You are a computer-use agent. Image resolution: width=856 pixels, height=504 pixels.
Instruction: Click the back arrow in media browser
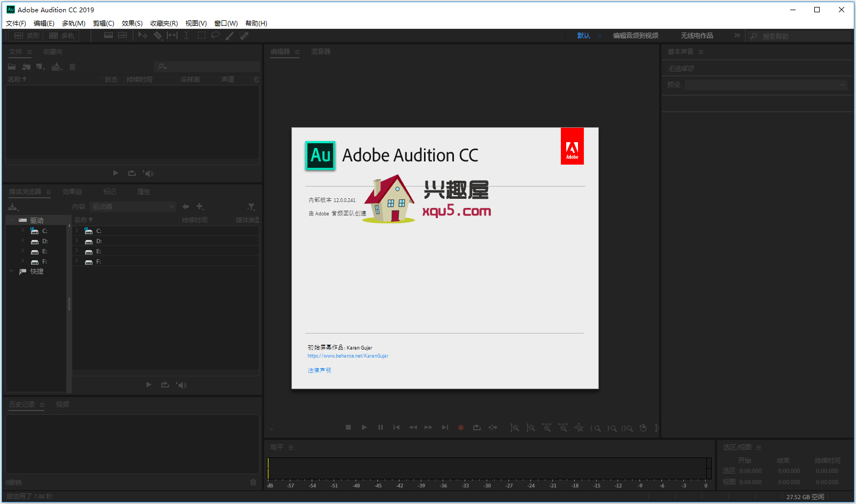click(x=186, y=206)
